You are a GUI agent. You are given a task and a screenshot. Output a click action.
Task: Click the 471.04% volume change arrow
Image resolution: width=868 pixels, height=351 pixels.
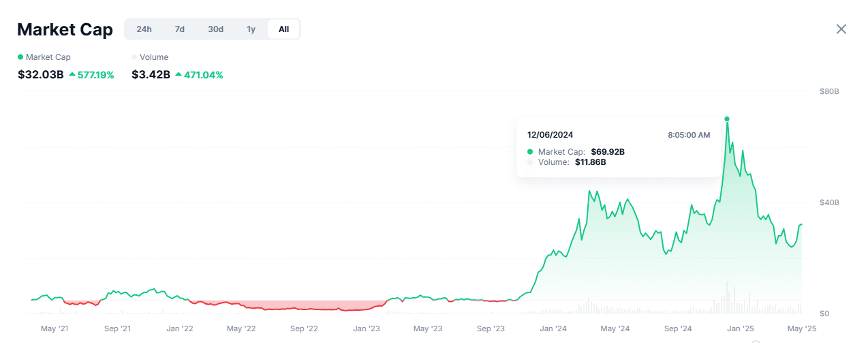[179, 74]
